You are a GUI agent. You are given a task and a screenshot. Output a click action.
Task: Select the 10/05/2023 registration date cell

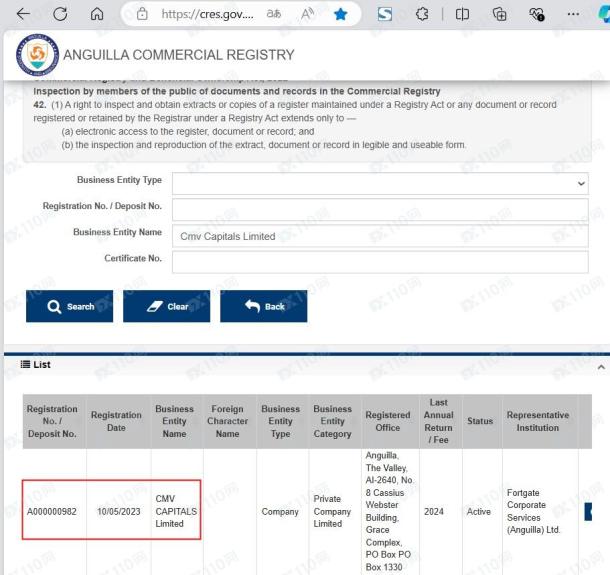(119, 512)
